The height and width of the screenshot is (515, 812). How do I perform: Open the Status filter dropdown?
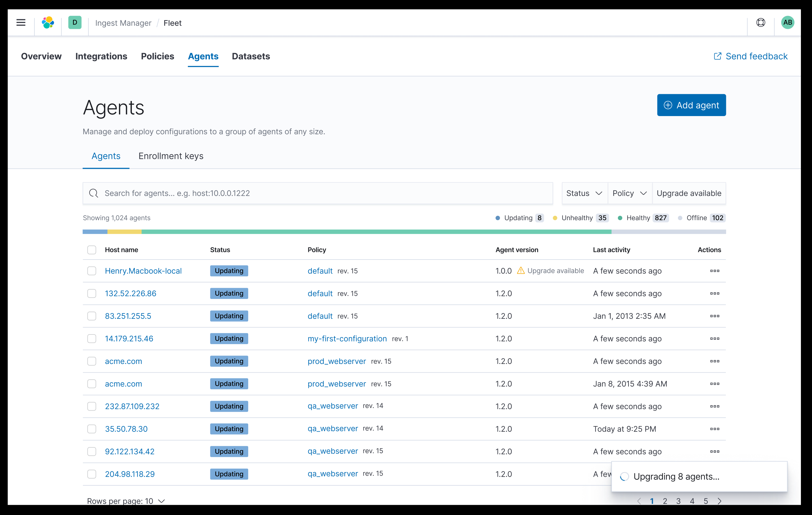(x=584, y=193)
